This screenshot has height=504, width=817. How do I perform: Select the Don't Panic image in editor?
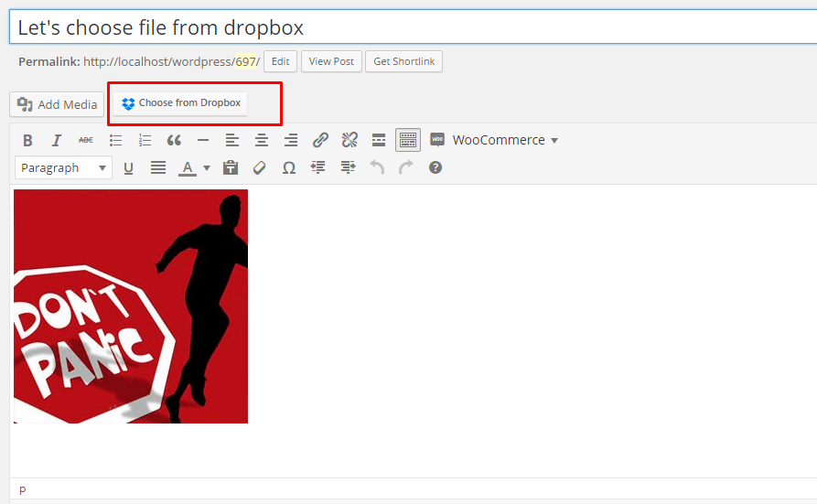(x=131, y=306)
